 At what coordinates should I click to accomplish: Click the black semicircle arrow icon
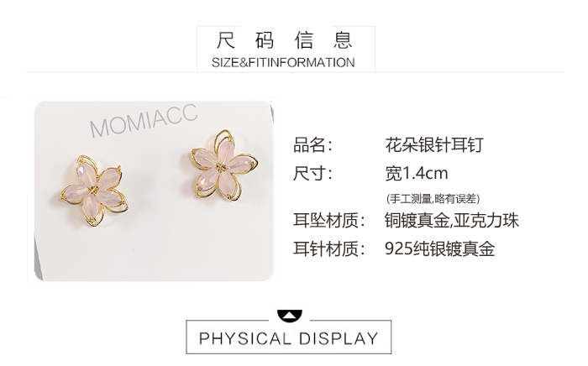click(x=289, y=316)
